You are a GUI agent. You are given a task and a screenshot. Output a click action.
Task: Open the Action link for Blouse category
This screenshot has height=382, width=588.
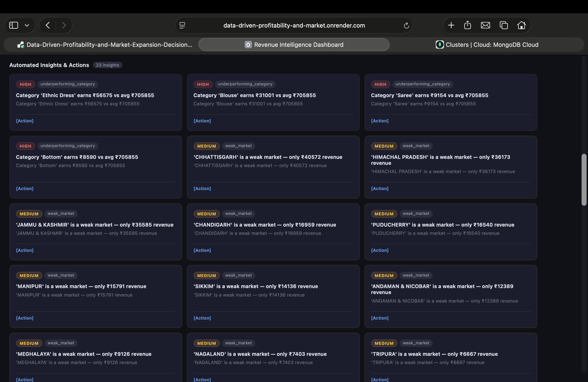tap(202, 121)
